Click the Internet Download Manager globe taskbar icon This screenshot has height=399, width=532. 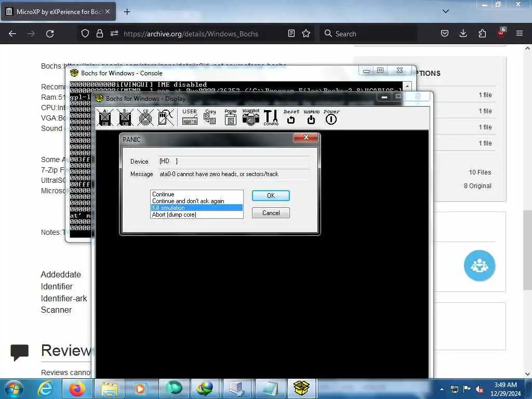(205, 389)
